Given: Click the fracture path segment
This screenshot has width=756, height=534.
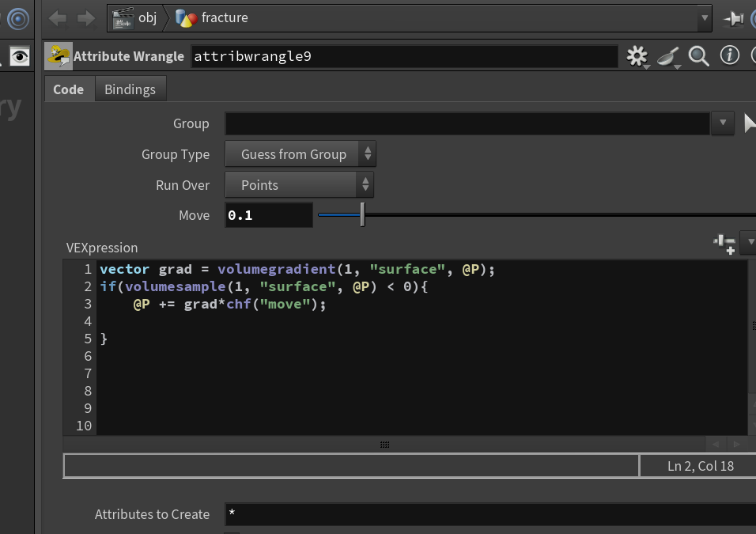Looking at the screenshot, I should 211,18.
